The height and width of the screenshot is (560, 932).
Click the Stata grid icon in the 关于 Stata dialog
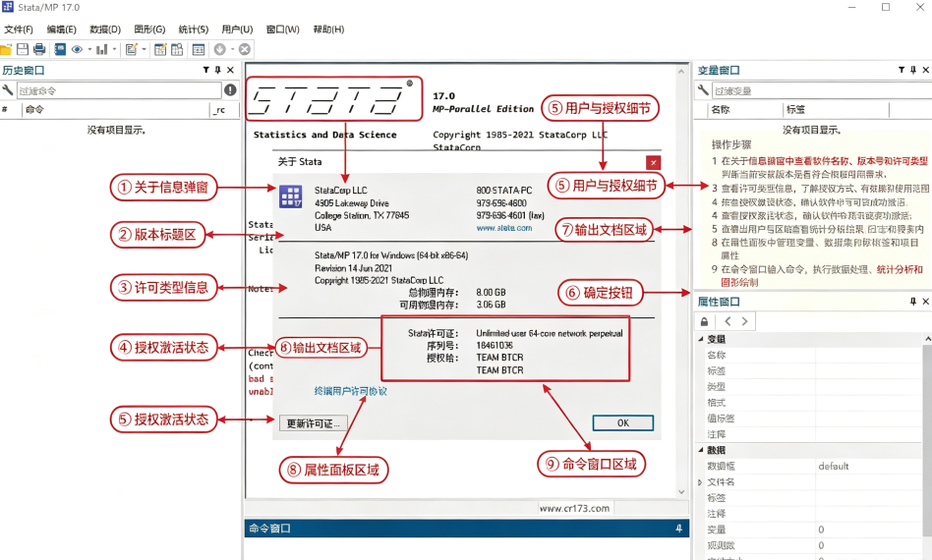[291, 196]
